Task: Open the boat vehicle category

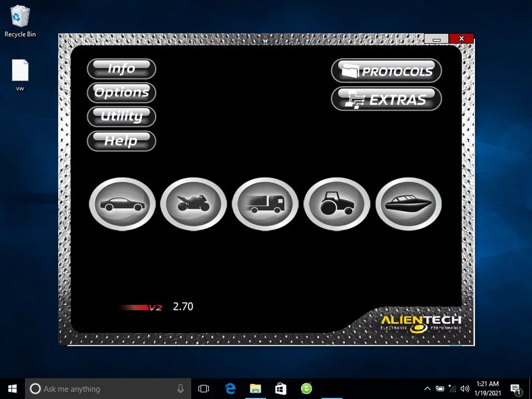Action: [x=408, y=204]
